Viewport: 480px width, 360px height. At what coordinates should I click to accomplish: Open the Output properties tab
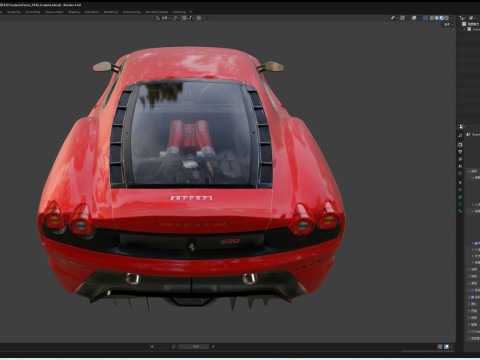(x=460, y=152)
